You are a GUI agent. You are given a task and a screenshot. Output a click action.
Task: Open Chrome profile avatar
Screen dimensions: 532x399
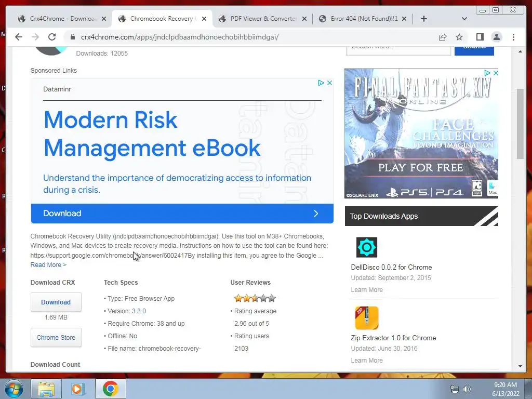[496, 37]
